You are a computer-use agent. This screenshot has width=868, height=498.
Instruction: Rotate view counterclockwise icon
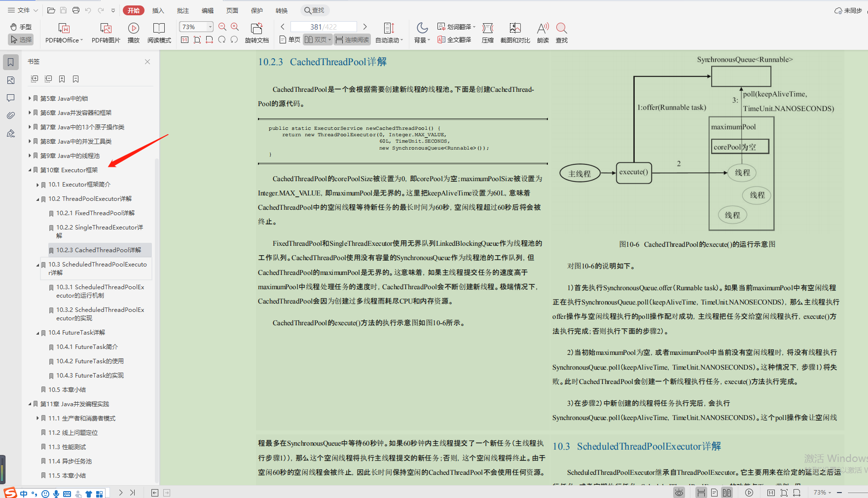234,39
